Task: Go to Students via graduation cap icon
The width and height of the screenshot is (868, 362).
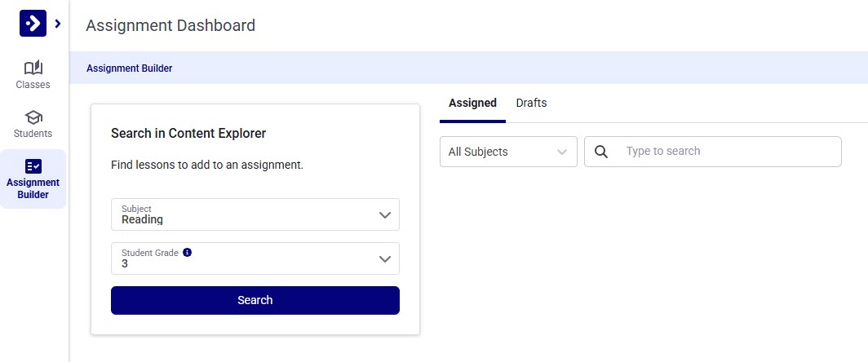Action: point(33,117)
